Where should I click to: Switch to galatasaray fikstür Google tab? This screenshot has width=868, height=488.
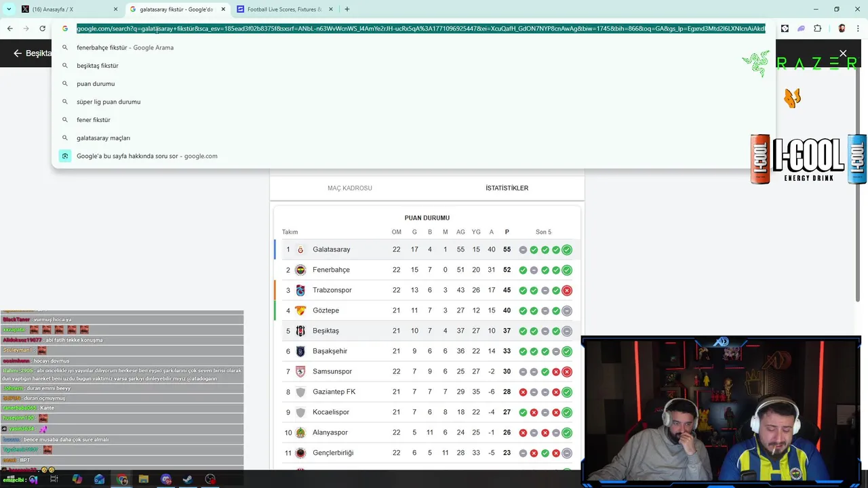pyautogui.click(x=176, y=9)
